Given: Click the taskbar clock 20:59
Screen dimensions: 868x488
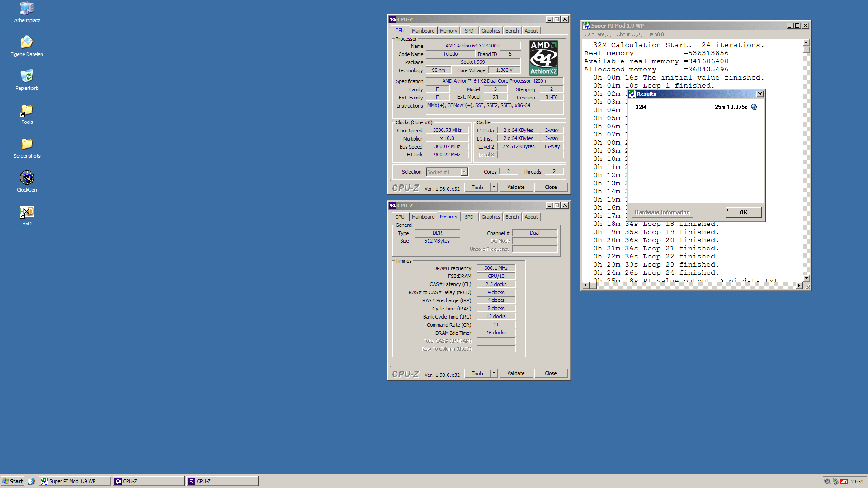Looking at the screenshot, I should [x=857, y=482].
